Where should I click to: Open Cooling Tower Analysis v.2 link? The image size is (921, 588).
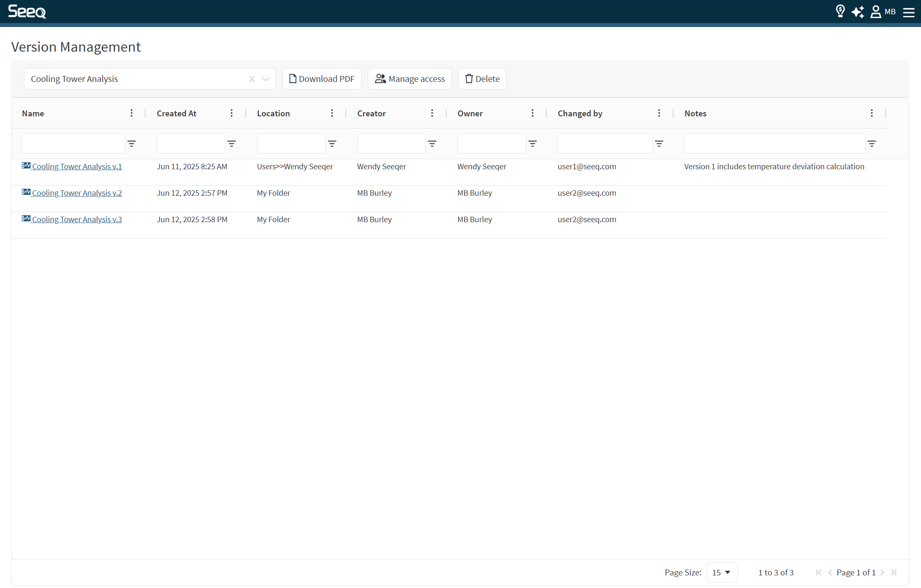coord(77,193)
